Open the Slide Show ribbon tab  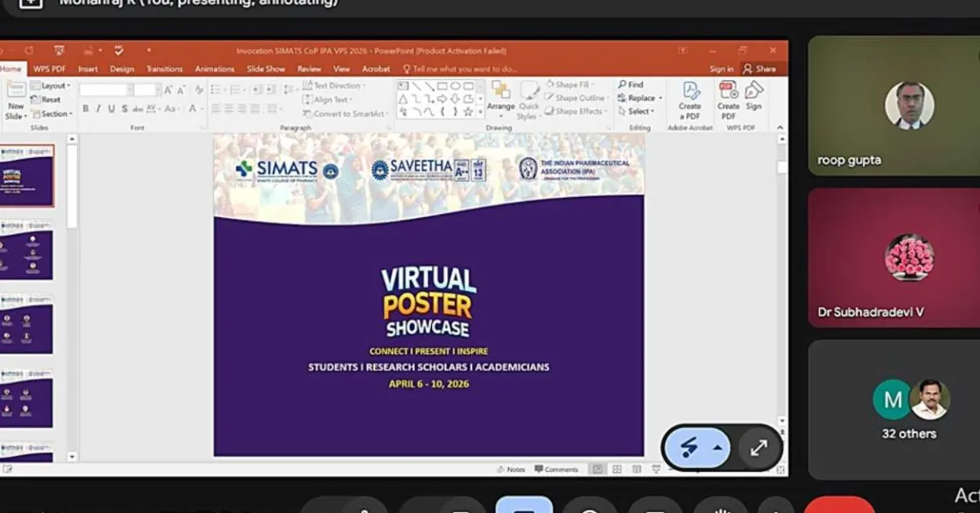pos(265,69)
